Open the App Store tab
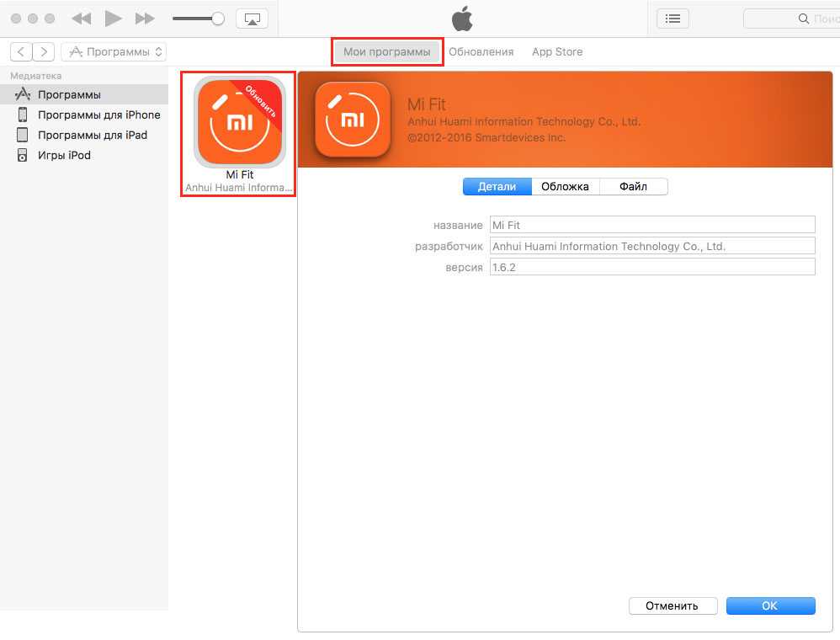This screenshot has width=840, height=640. 557,52
